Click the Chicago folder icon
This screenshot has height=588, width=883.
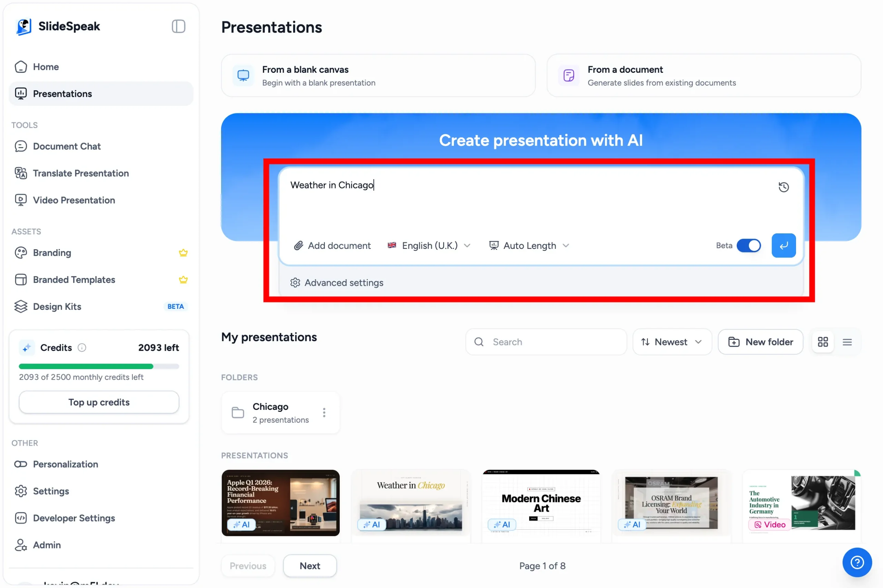click(238, 413)
